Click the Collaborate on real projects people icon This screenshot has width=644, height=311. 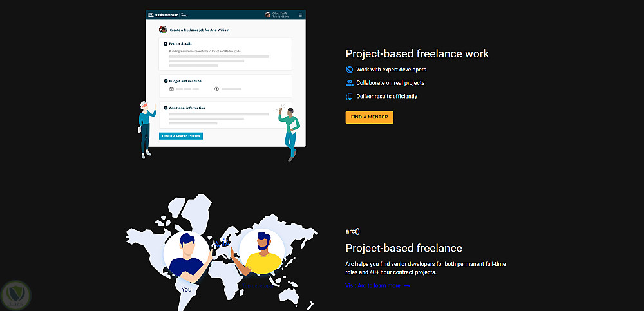point(350,83)
